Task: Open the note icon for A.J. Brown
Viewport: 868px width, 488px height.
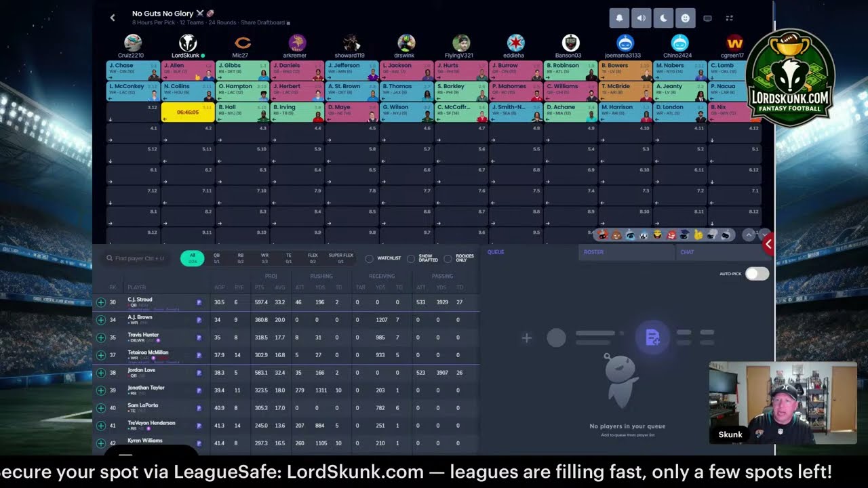Action: tap(199, 320)
